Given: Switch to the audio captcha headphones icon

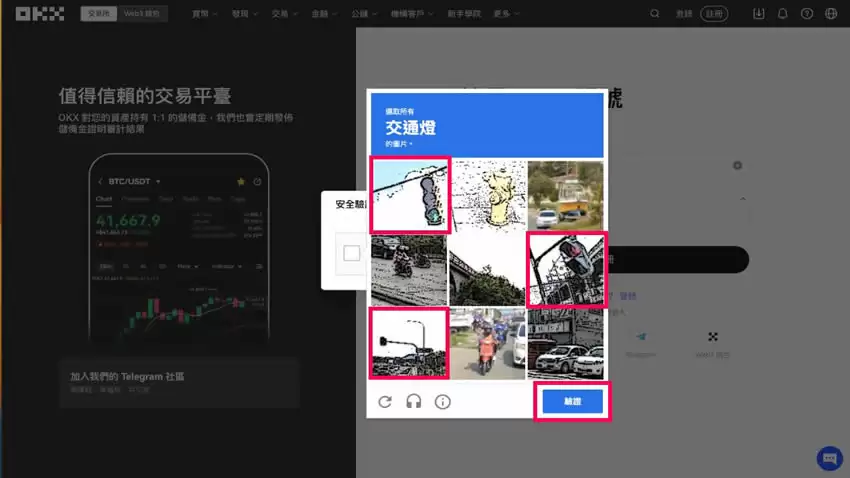Looking at the screenshot, I should point(414,402).
